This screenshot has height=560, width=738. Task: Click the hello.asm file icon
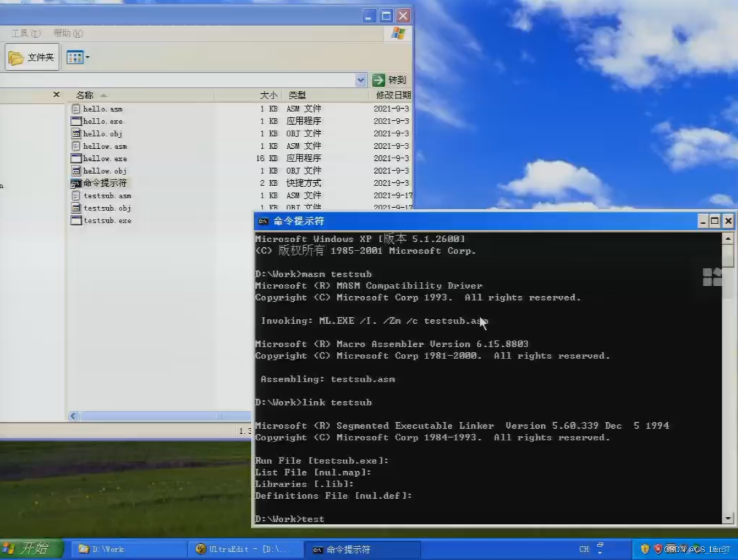[x=76, y=109]
